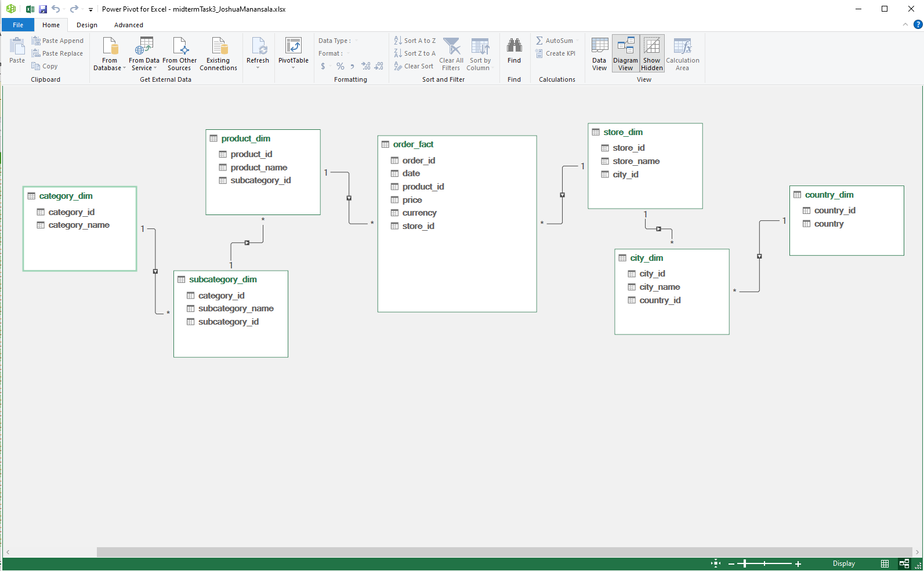The height and width of the screenshot is (571, 924).
Task: Open the Design ribbon tab
Action: pyautogui.click(x=87, y=25)
